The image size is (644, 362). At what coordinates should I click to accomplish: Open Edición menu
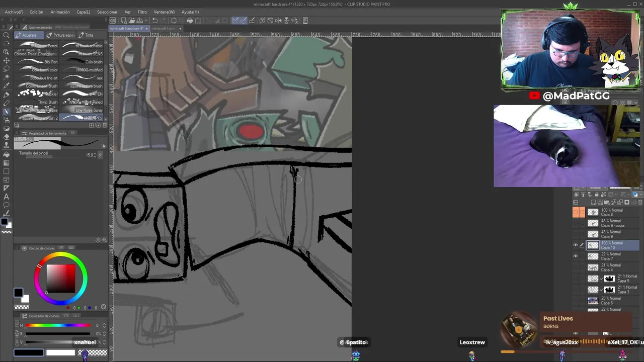click(x=36, y=12)
